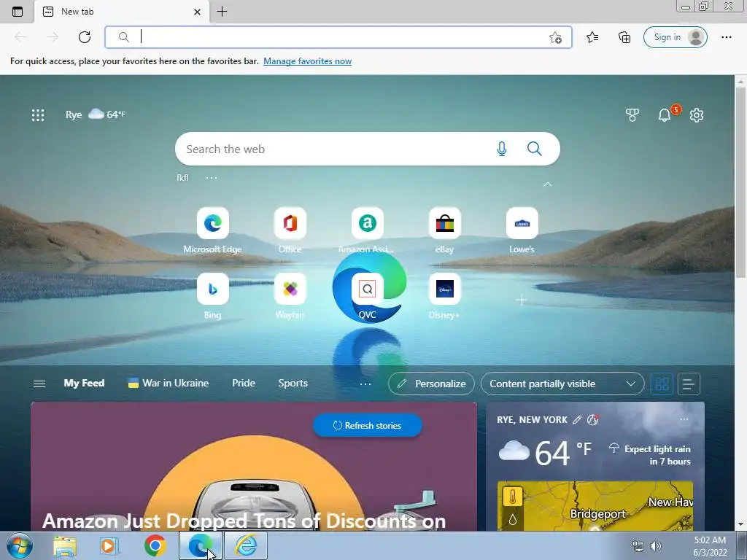This screenshot has width=747, height=560.
Task: Switch to the New tab browser tab
Action: [x=122, y=12]
